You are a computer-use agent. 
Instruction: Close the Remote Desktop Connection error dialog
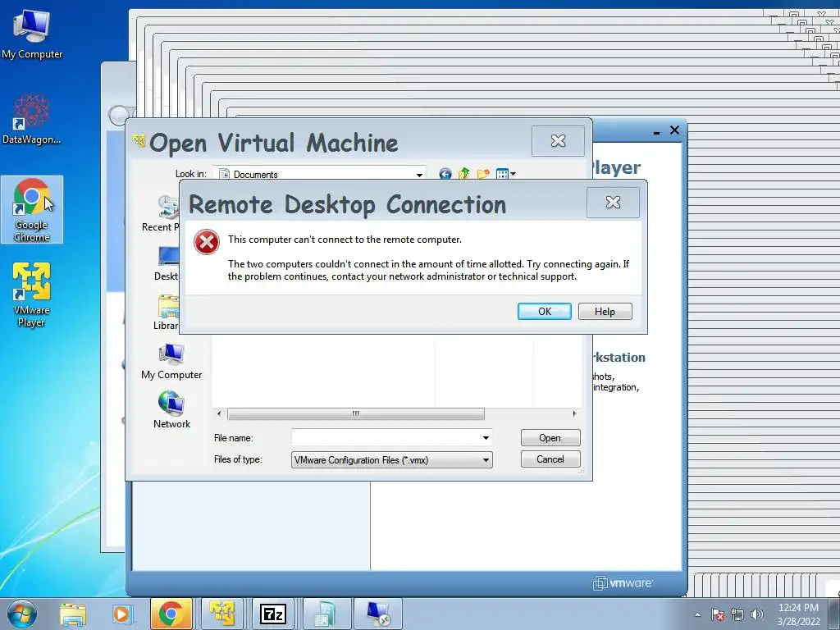tap(613, 203)
